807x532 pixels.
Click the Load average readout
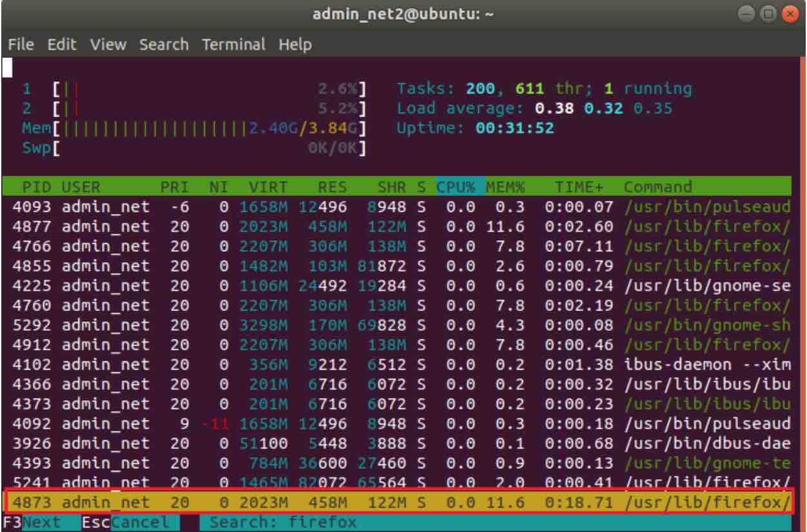tap(534, 108)
